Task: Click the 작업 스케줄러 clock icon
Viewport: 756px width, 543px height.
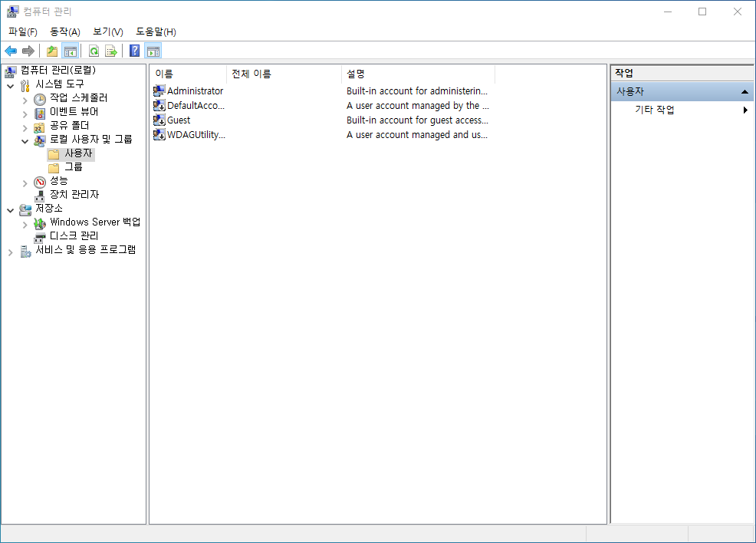Action: [40, 100]
